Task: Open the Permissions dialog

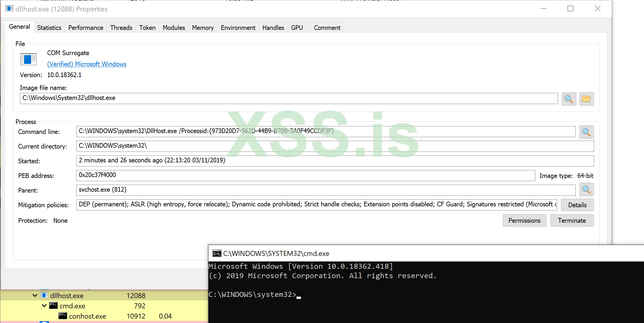Action: [524, 220]
